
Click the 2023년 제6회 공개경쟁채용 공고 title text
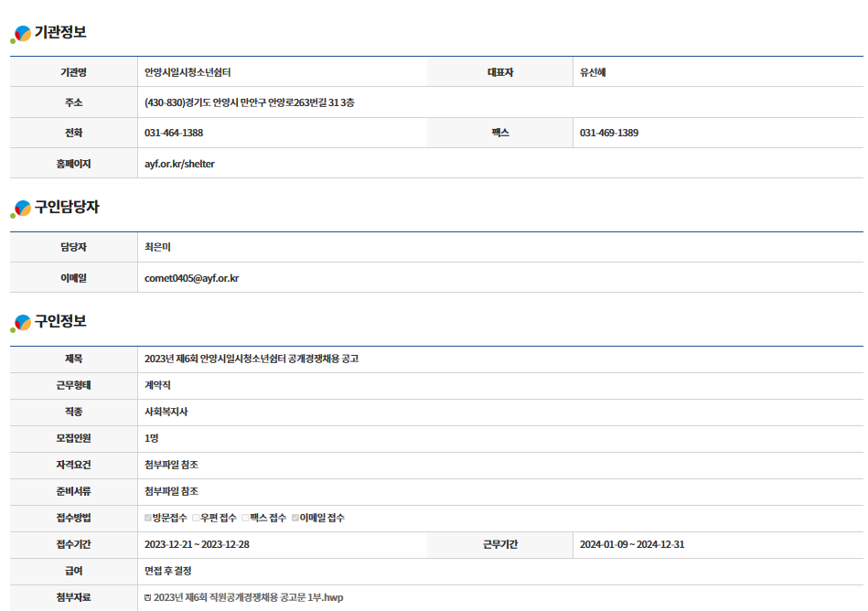click(252, 359)
